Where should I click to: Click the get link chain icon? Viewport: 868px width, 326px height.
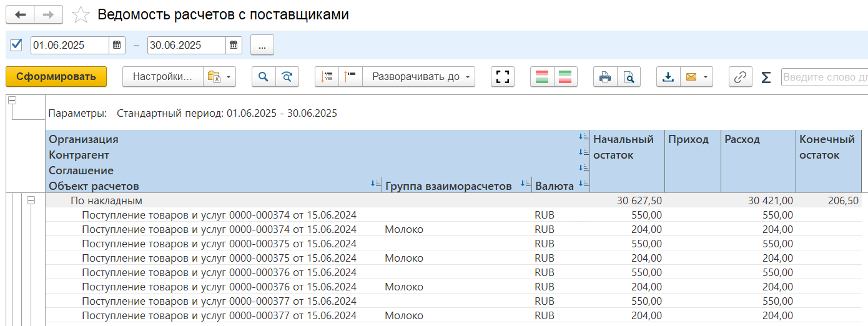pos(740,77)
